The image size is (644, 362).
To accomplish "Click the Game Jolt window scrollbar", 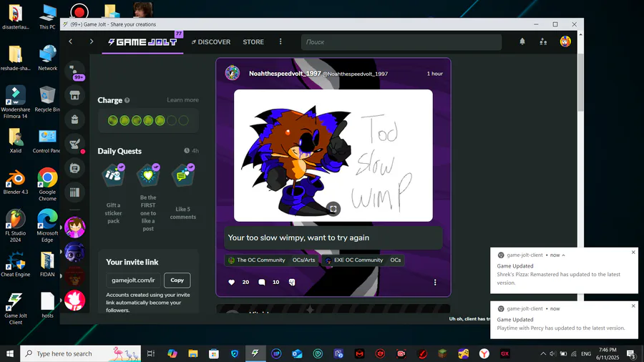I will click(580, 82).
